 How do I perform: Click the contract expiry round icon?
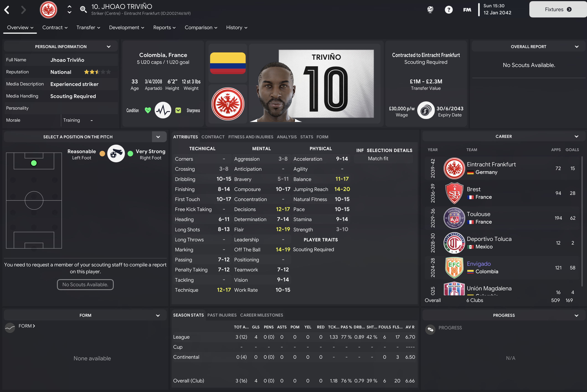(426, 110)
